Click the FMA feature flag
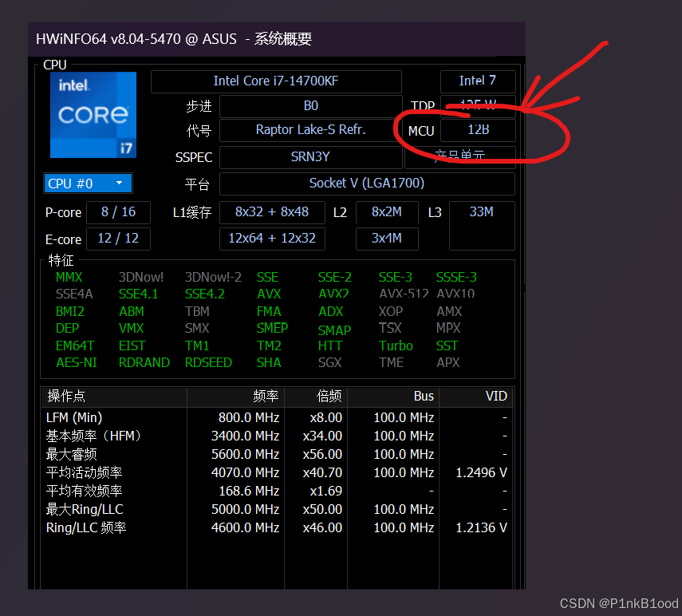The height and width of the screenshot is (616, 682). tap(268, 311)
